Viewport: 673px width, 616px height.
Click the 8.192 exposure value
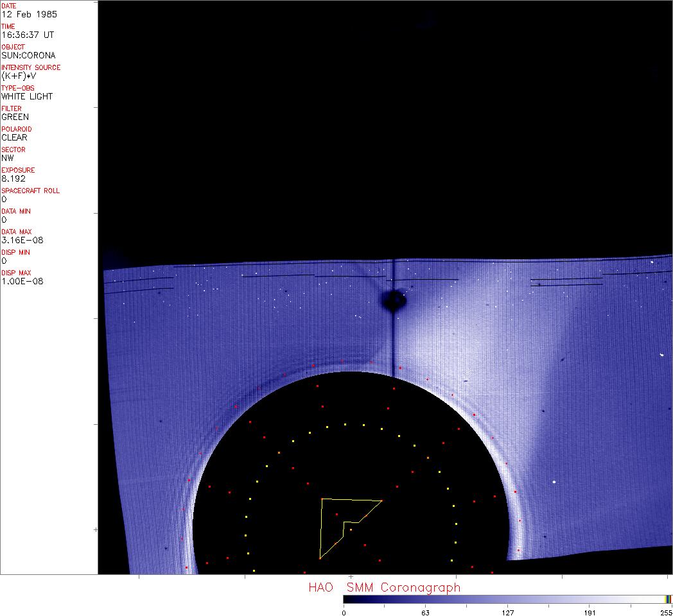click(x=13, y=178)
